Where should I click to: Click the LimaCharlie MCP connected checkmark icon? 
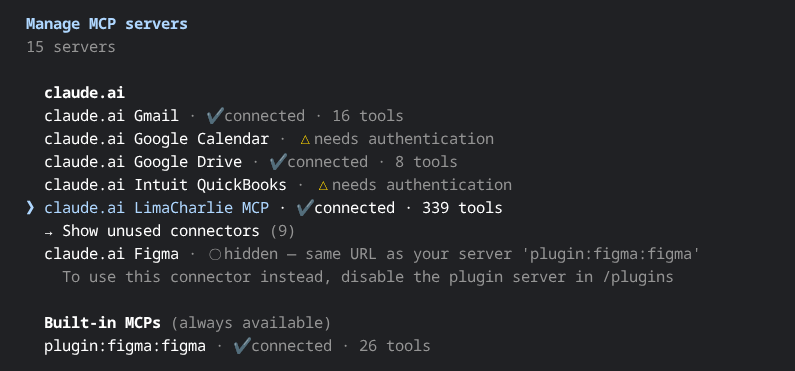(x=305, y=208)
